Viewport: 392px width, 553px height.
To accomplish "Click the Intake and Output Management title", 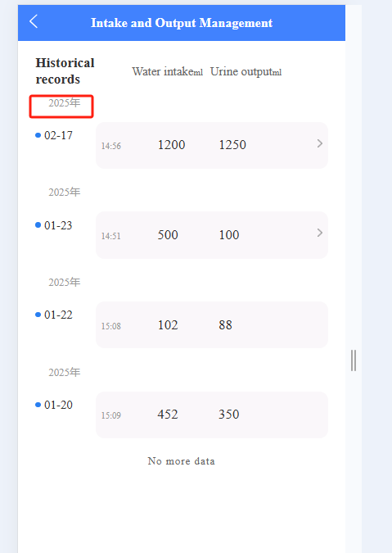I will [182, 23].
